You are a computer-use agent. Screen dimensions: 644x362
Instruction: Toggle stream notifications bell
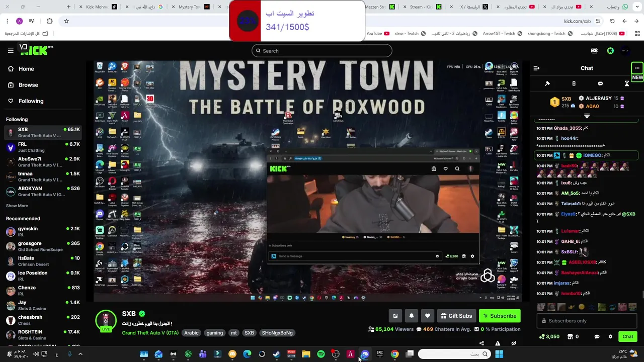click(x=412, y=316)
